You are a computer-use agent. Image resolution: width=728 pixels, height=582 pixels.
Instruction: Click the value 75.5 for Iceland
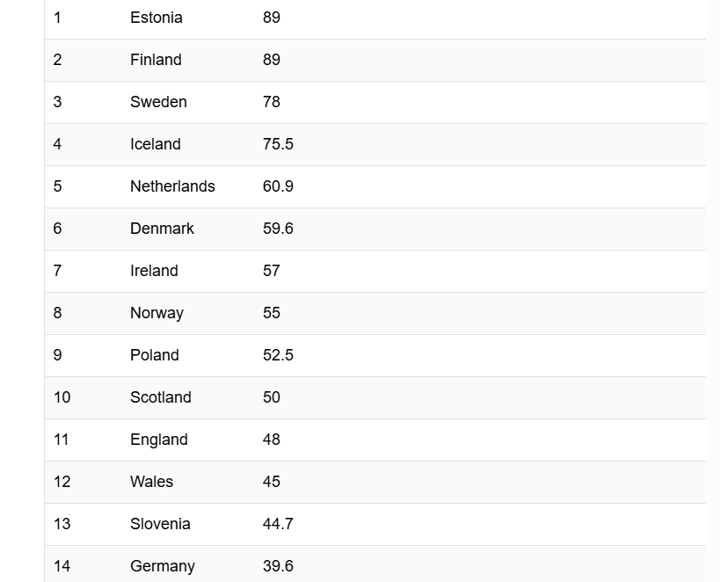tap(278, 144)
